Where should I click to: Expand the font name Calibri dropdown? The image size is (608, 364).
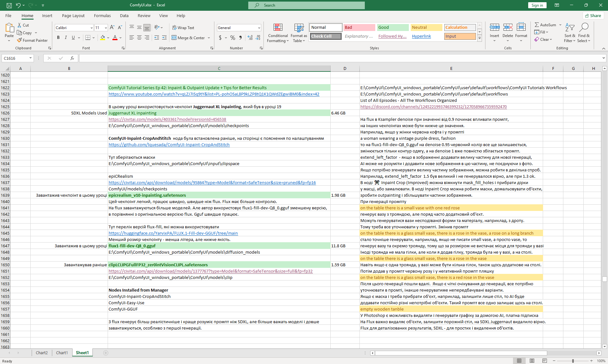[x=92, y=28]
